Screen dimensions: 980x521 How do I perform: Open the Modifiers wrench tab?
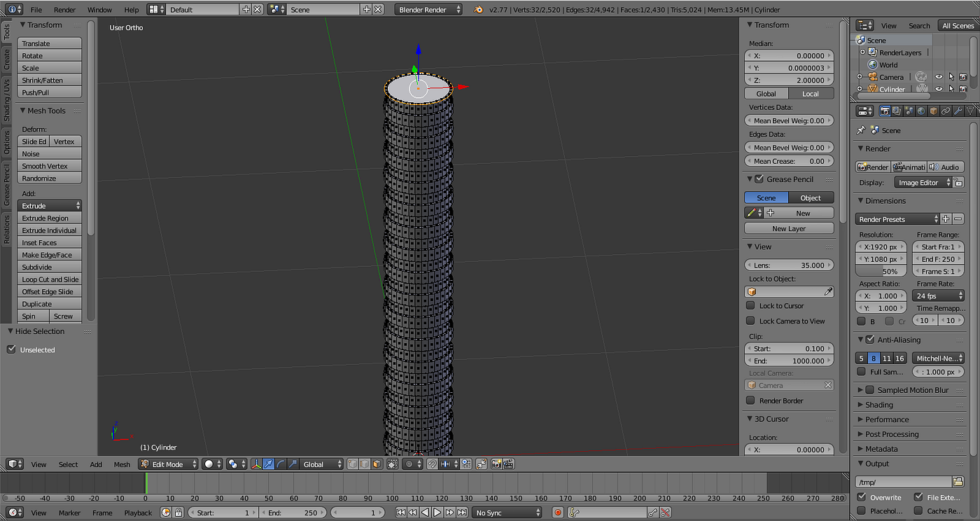pyautogui.click(x=958, y=111)
